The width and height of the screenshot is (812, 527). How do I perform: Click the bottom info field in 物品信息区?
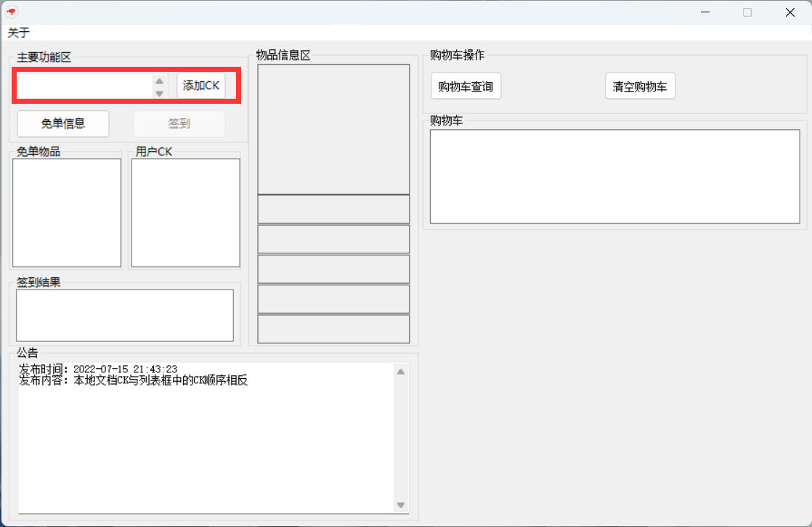[x=333, y=329]
